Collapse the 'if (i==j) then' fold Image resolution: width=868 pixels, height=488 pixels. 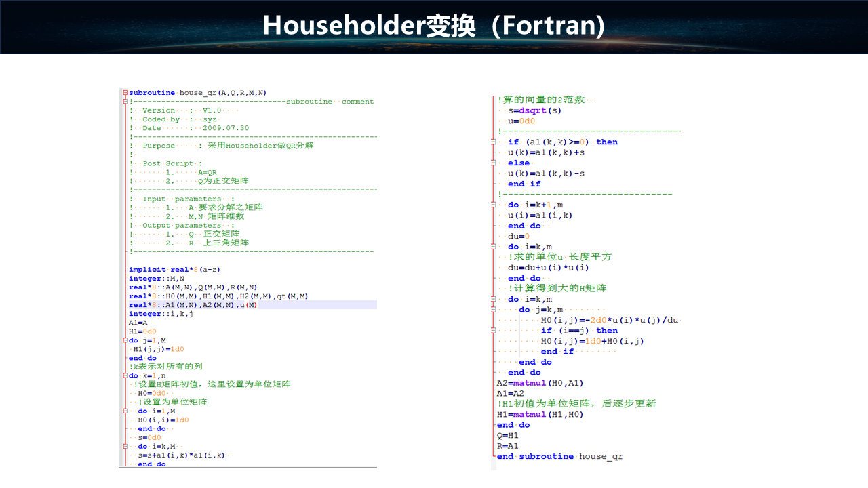[x=494, y=331]
